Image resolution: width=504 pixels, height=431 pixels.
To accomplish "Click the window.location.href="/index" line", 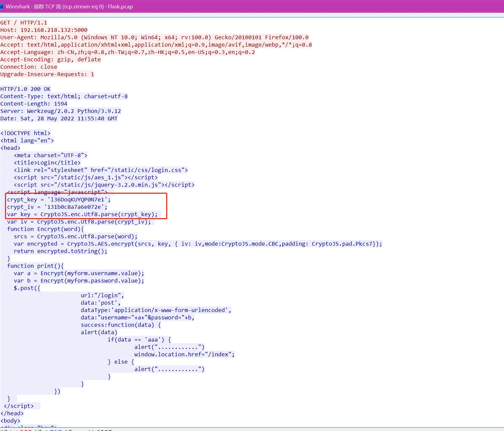I will [184, 354].
